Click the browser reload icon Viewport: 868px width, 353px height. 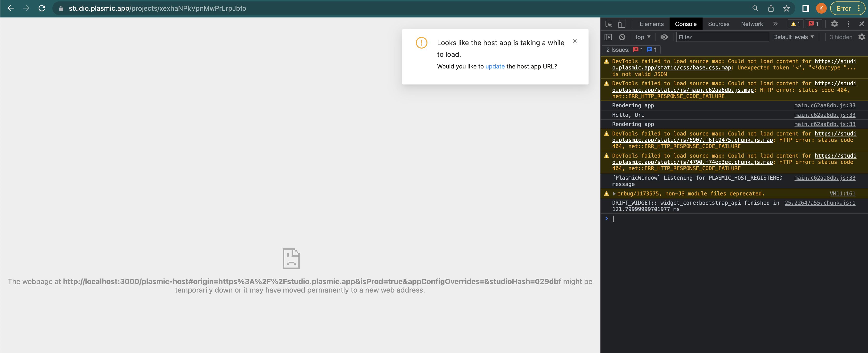point(42,8)
